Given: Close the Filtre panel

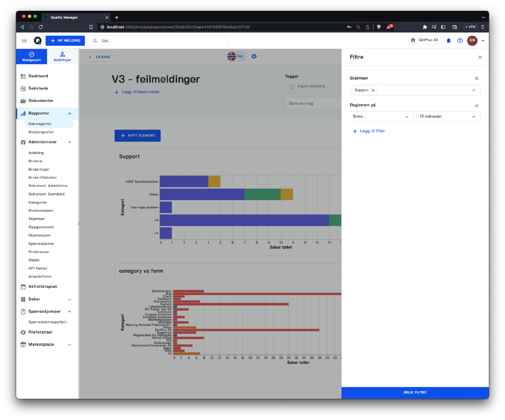Looking at the screenshot, I should 480,57.
